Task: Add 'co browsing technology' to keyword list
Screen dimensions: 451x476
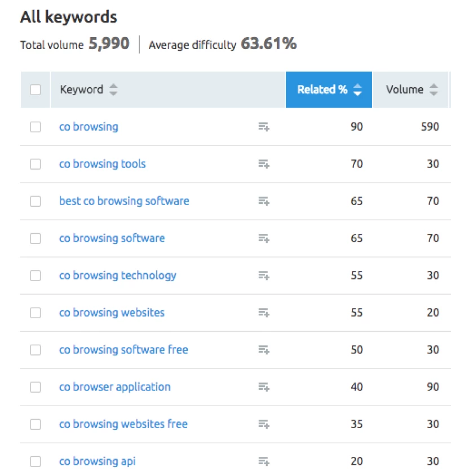Action: 263,275
